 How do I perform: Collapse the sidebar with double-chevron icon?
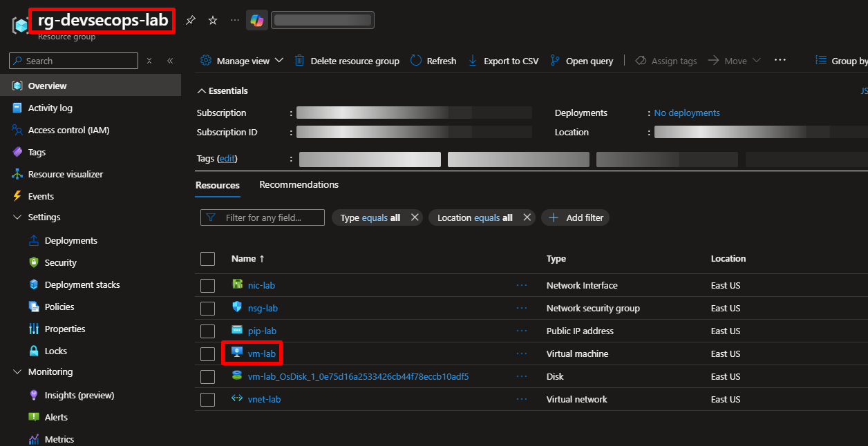[x=170, y=61]
